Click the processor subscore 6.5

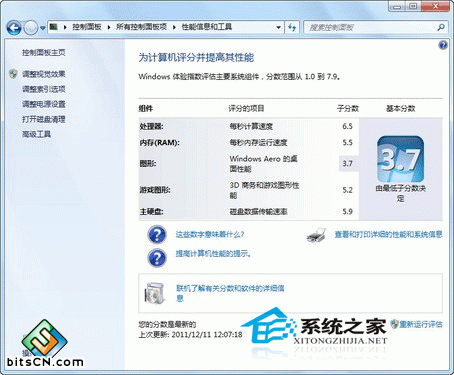347,126
